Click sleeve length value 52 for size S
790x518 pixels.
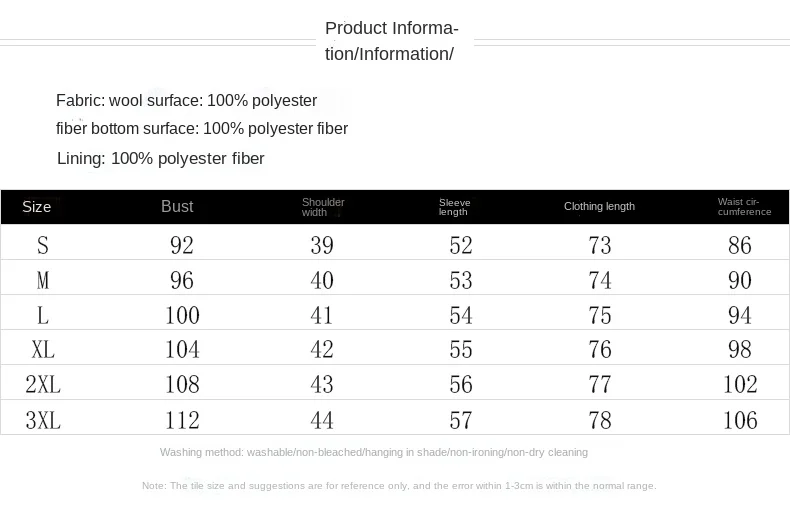461,246
